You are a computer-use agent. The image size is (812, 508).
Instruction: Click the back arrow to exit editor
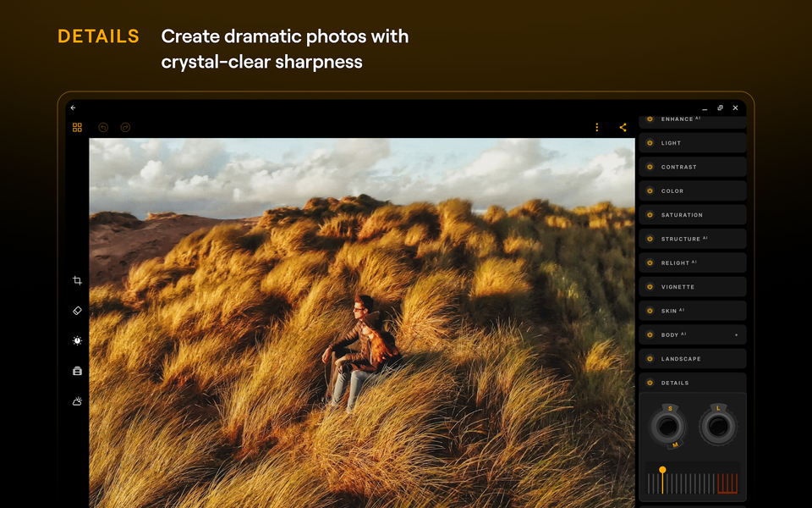73,108
